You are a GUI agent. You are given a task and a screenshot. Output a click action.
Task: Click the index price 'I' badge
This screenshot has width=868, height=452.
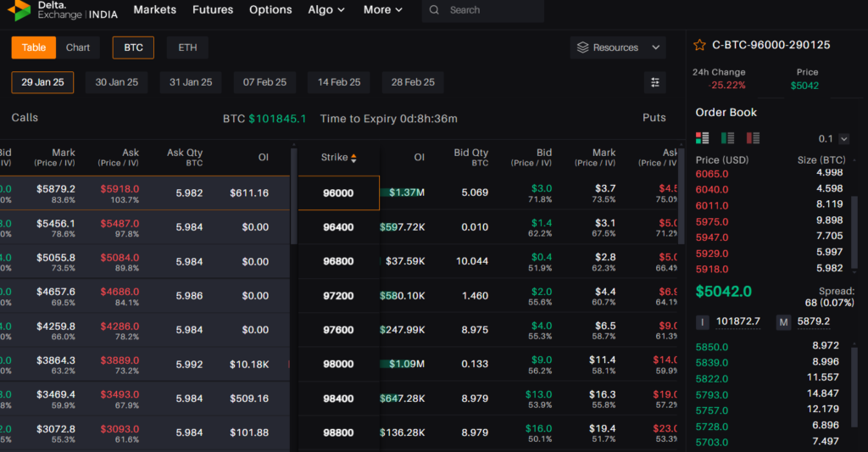tap(702, 322)
